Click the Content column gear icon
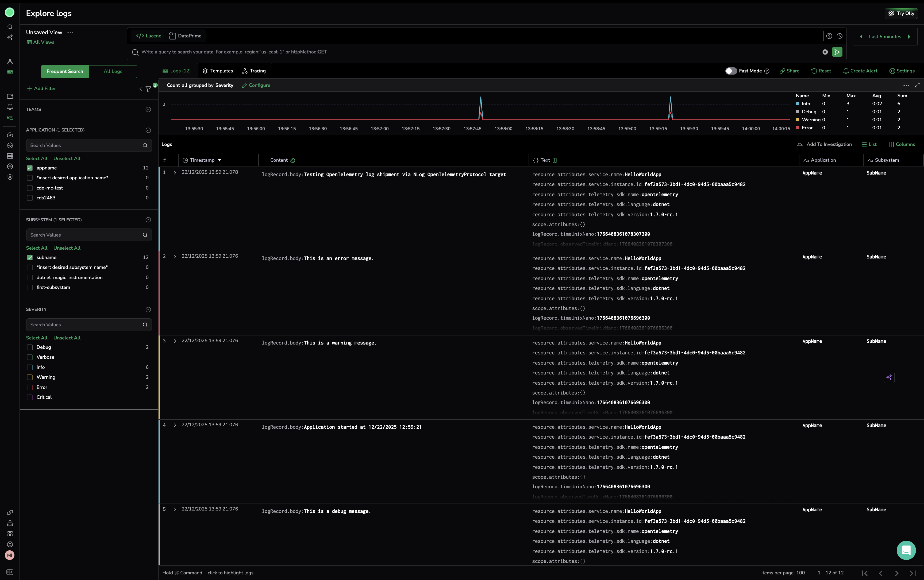The width and height of the screenshot is (924, 580). tap(292, 160)
